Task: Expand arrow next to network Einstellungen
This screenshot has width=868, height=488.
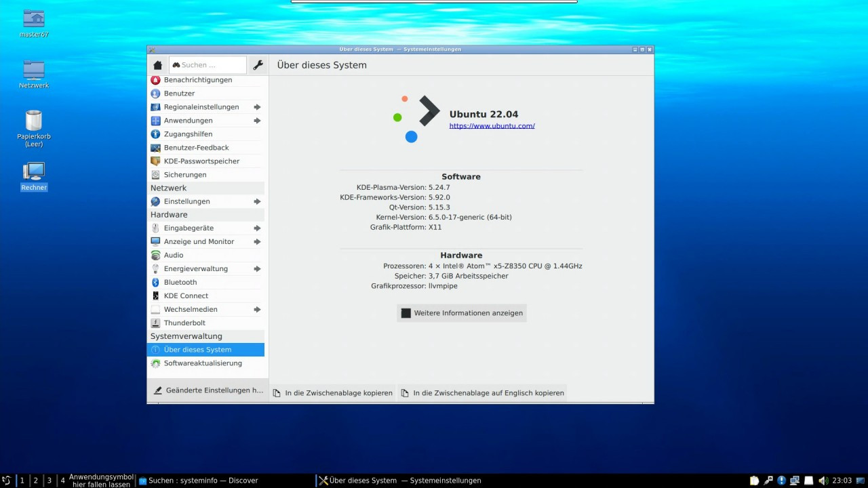Action: 257,201
